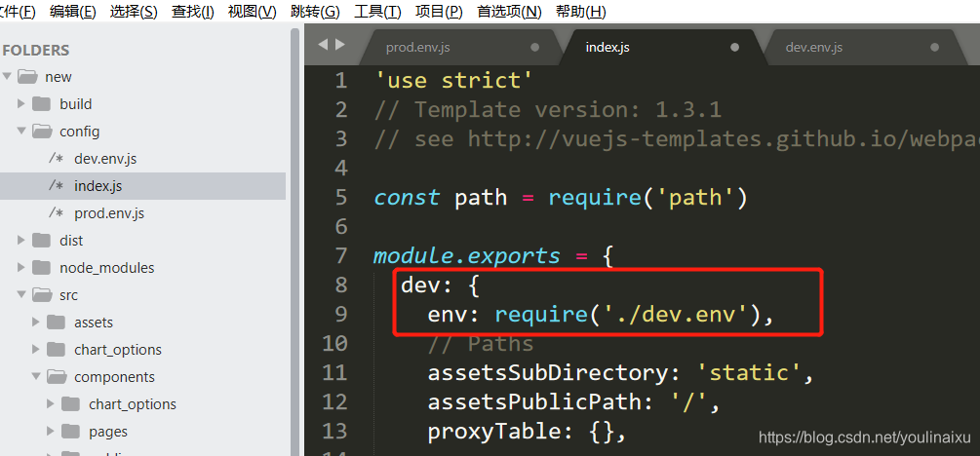Click file type icon beside sidebar index.js
Screen dimensions: 980x456
pyautogui.click(x=57, y=186)
